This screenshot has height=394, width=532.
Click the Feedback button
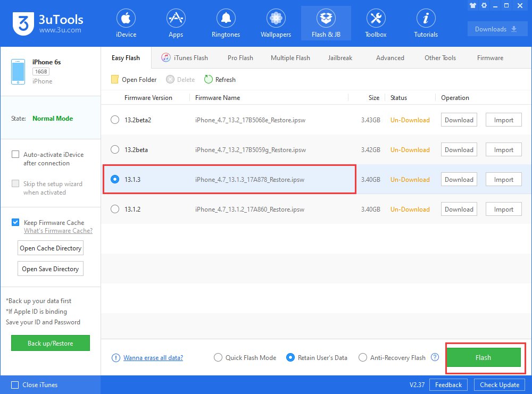[448, 385]
